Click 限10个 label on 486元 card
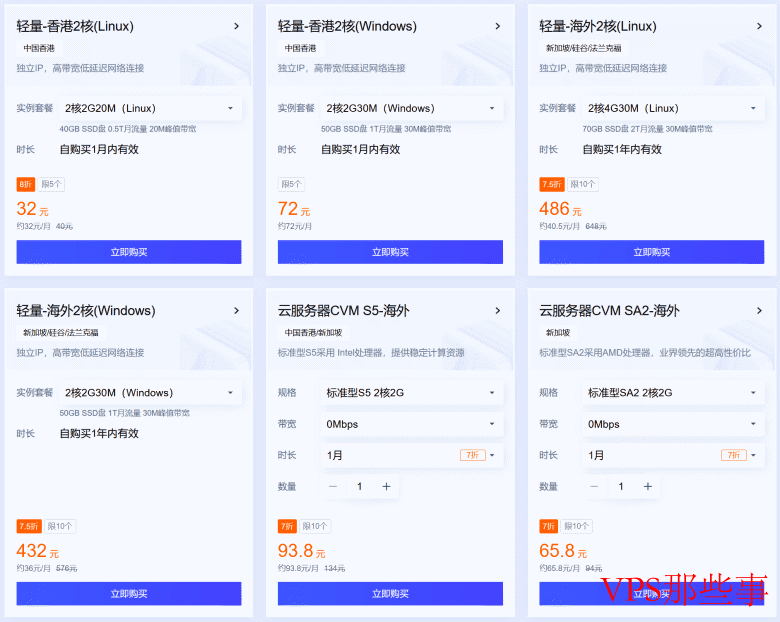Image resolution: width=780 pixels, height=622 pixels. (583, 184)
